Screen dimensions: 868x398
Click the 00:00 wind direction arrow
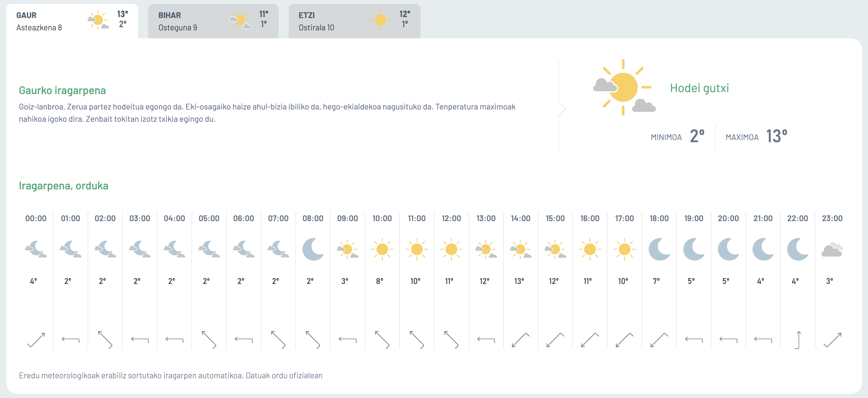click(x=36, y=340)
